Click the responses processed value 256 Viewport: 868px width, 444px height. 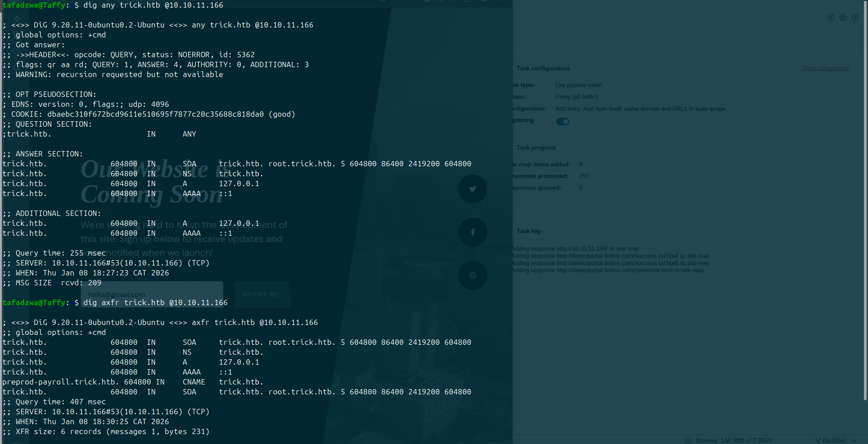click(x=584, y=176)
